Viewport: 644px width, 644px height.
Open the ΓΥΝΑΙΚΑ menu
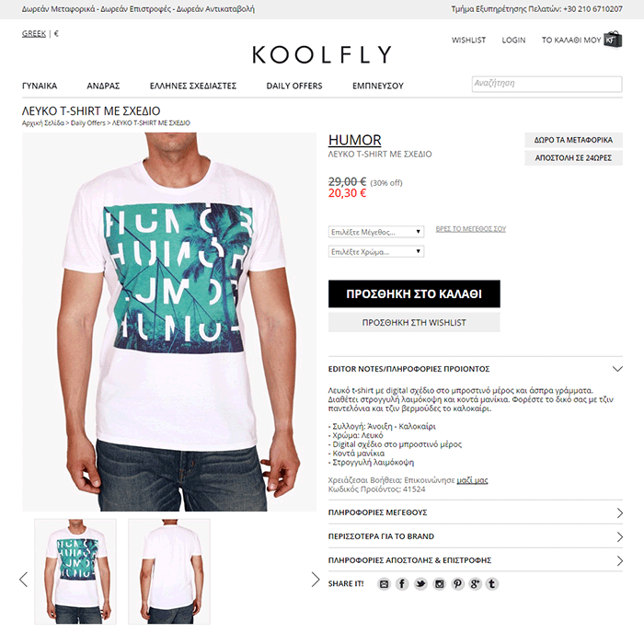click(x=40, y=86)
